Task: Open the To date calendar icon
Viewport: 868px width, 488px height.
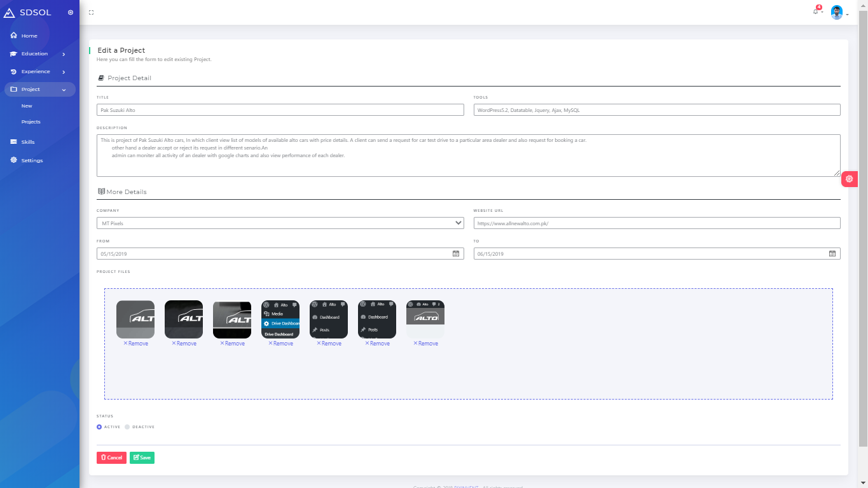Action: (832, 254)
